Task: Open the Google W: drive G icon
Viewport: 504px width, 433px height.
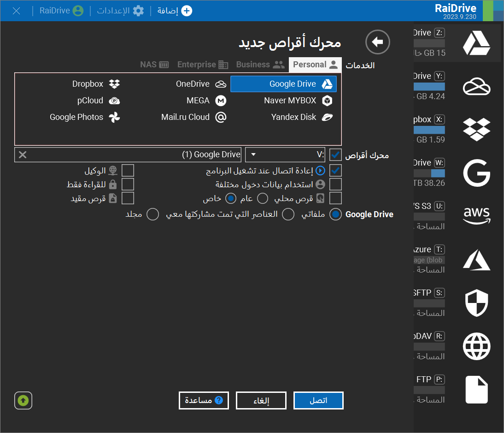Action: click(476, 173)
